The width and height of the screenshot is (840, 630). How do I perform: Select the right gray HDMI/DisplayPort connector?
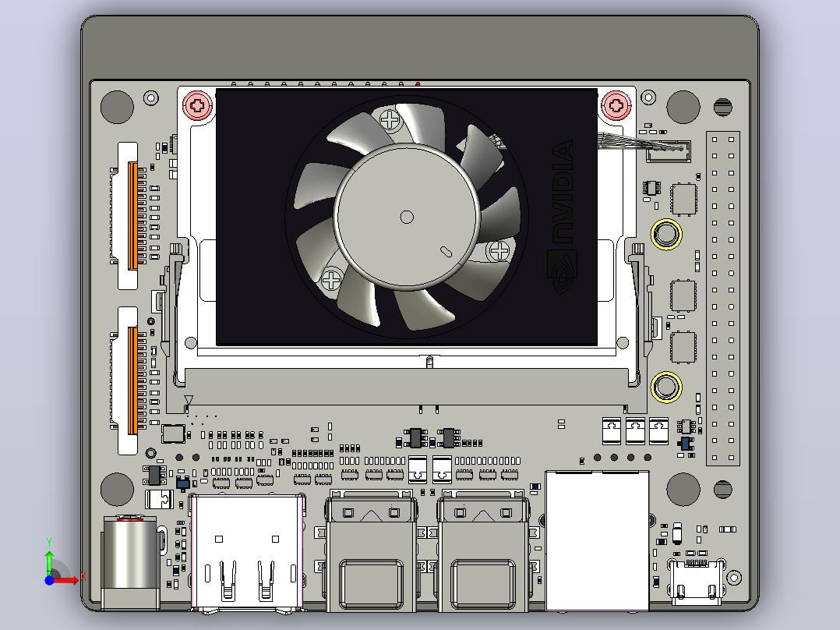pyautogui.click(x=483, y=550)
